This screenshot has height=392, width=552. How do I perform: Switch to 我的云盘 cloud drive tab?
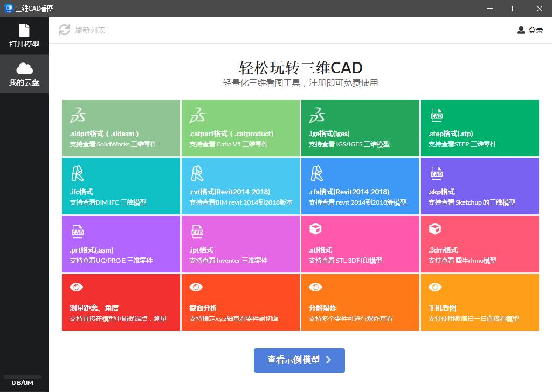(x=24, y=74)
